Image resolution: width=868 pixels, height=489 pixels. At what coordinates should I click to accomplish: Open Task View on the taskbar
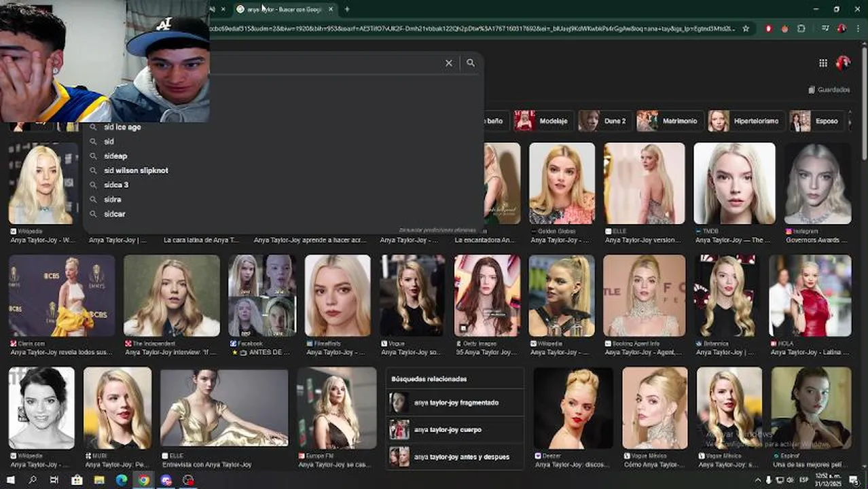[54, 480]
